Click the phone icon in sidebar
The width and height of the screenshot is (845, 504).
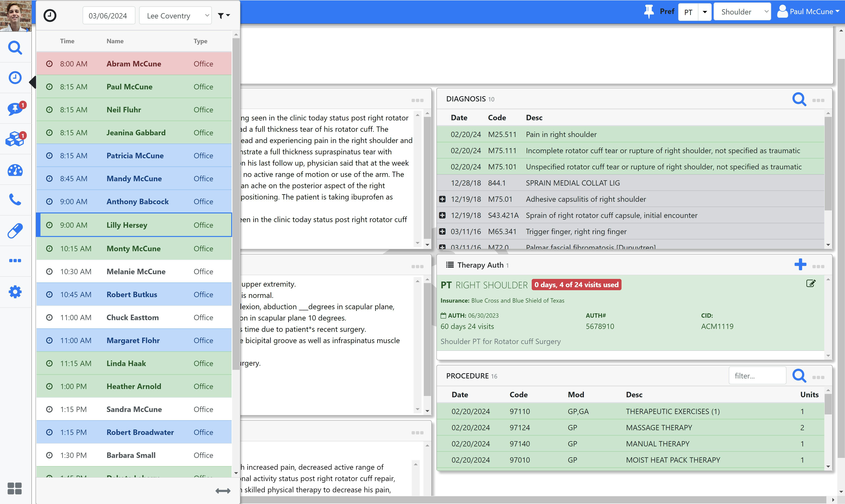(15, 200)
